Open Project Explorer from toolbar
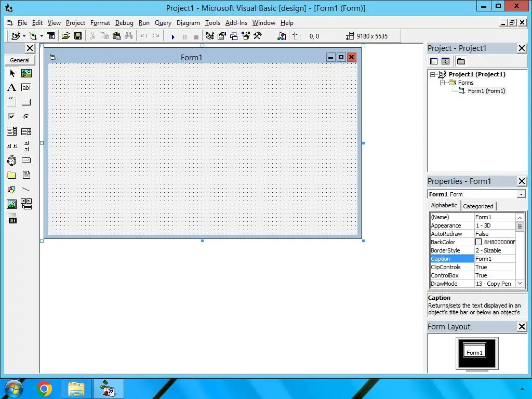The image size is (532, 399). [x=210, y=36]
